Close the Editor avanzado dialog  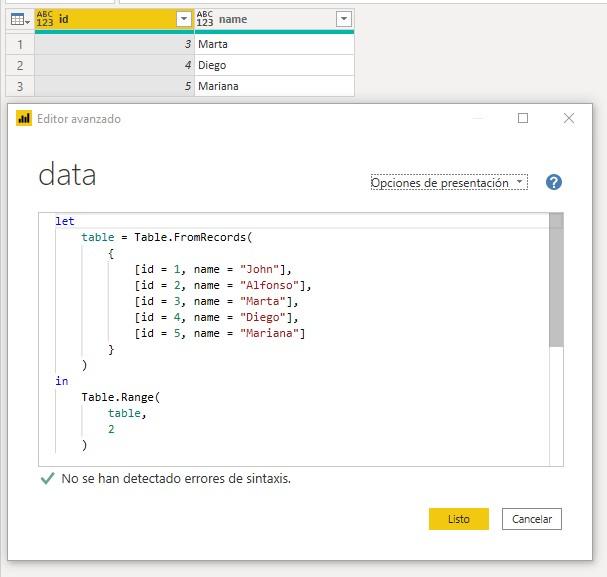coord(569,118)
